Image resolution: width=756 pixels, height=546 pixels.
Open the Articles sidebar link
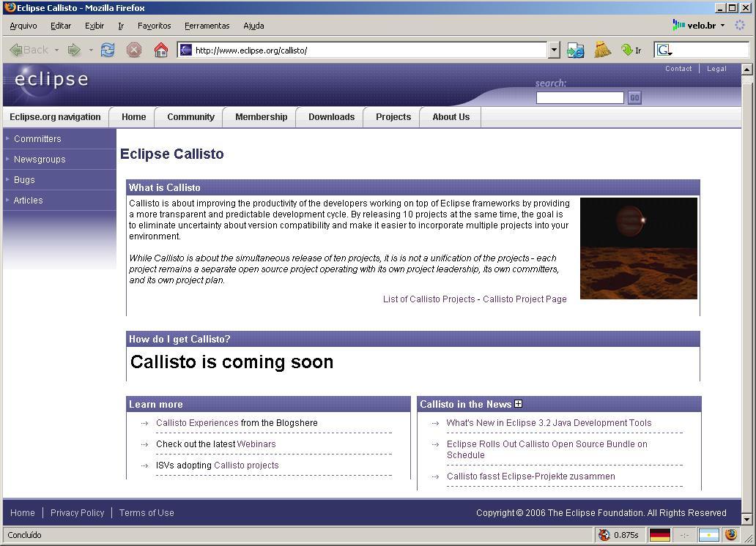click(28, 200)
